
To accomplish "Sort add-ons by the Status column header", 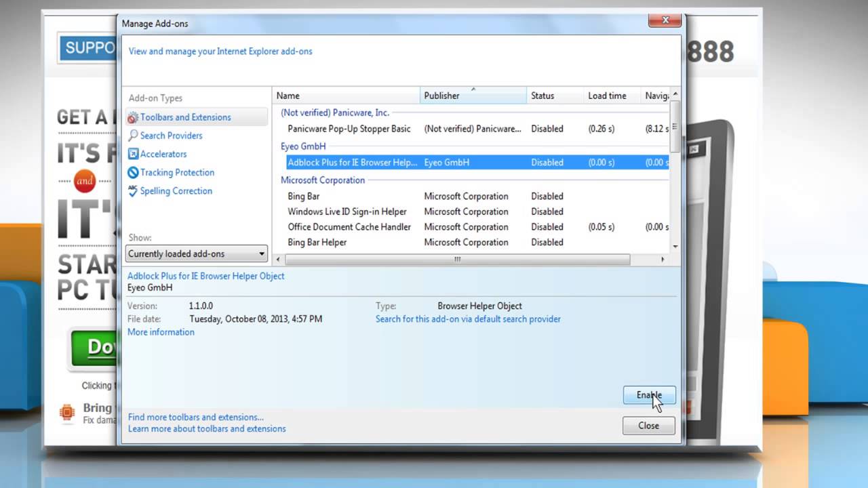I will pyautogui.click(x=554, y=96).
